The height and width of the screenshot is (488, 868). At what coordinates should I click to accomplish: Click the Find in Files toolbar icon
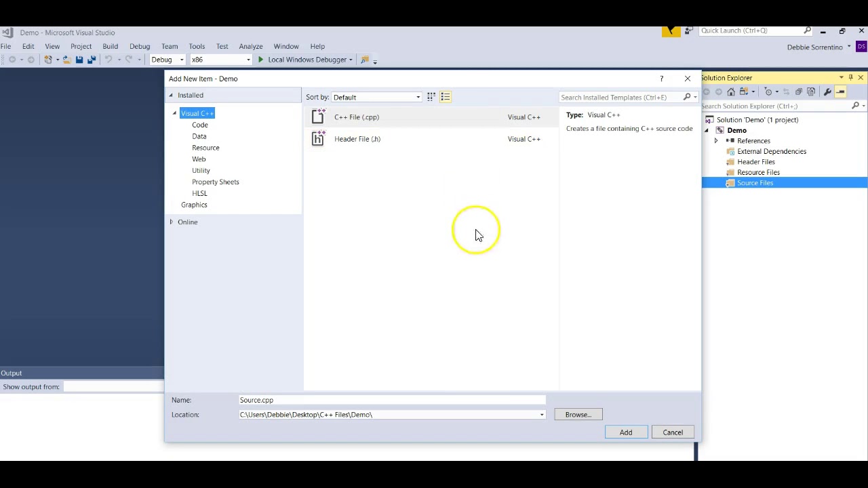[x=365, y=60]
